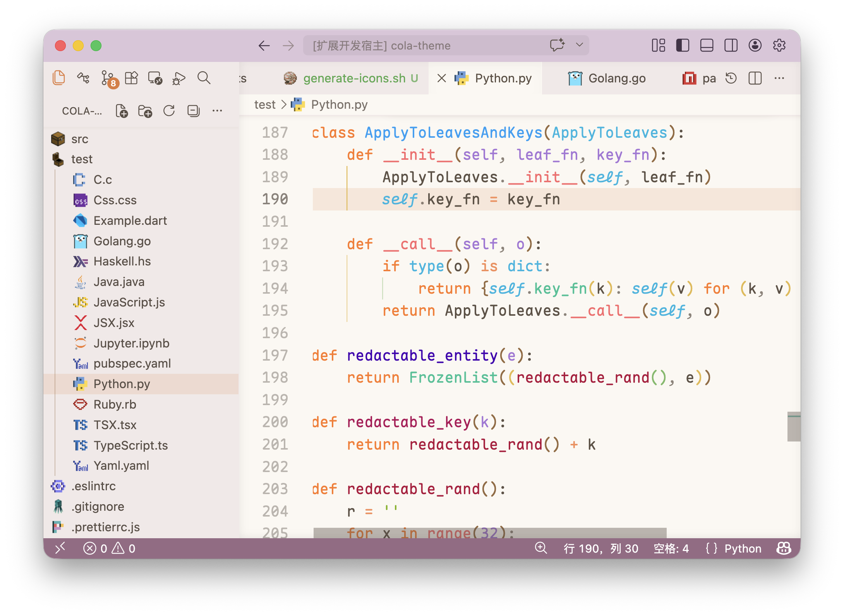The image size is (844, 616).
Task: Open explorer more actions ellipsis
Action: [x=217, y=111]
